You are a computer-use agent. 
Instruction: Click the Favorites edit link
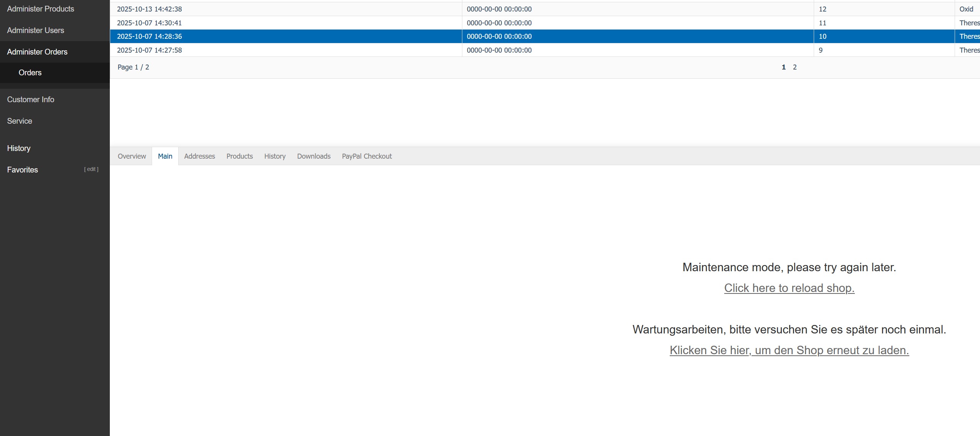[91, 169]
